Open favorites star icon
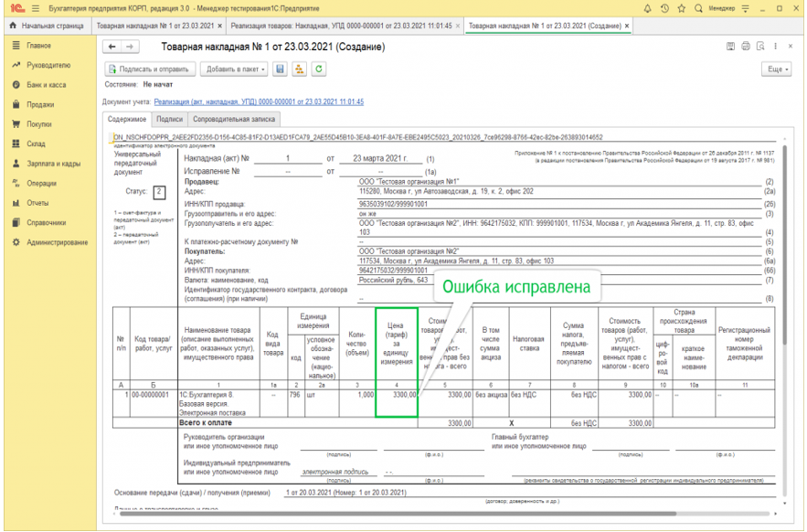 [682, 8]
